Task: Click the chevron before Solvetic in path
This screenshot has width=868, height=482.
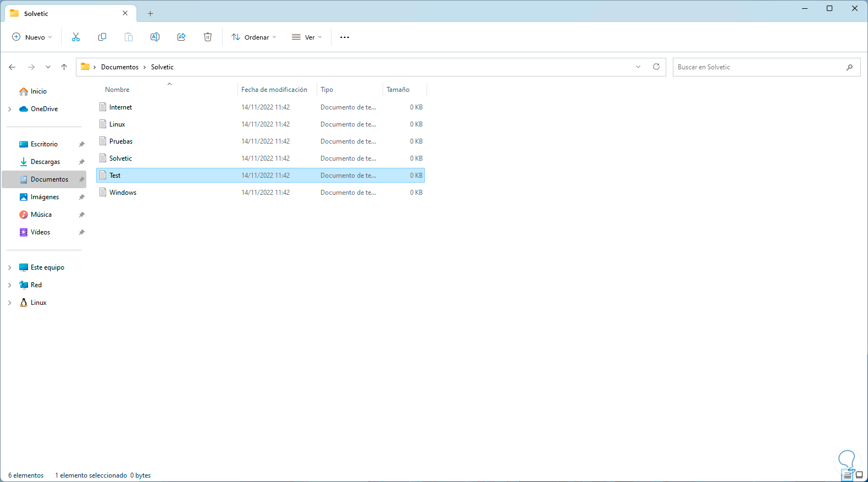Action: 145,67
